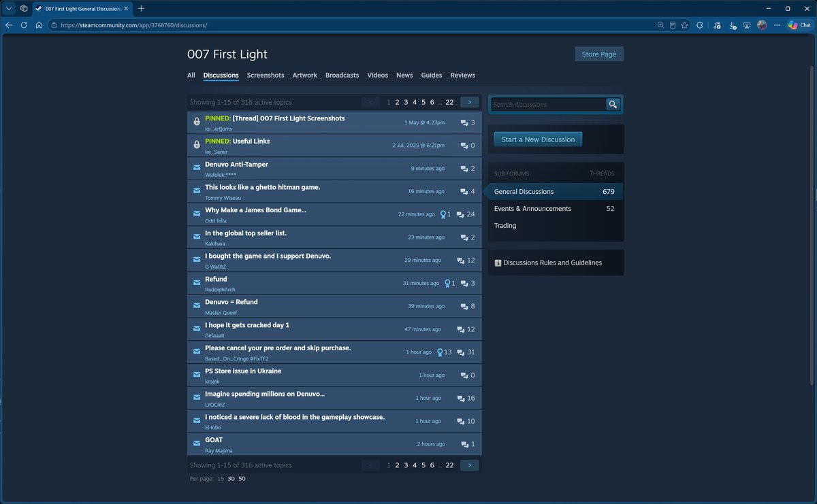Click the envelope icon beside PS Store issue in Ukraine
817x504 pixels.
pyautogui.click(x=196, y=374)
